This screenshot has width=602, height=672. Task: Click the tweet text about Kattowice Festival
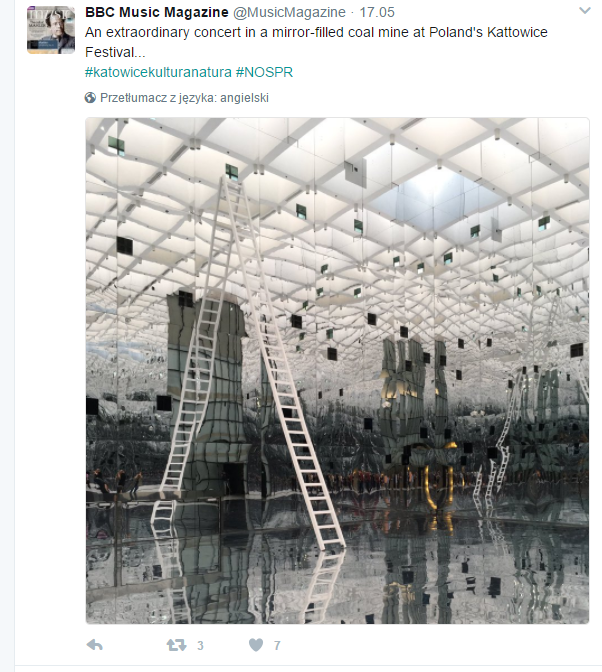(316, 42)
